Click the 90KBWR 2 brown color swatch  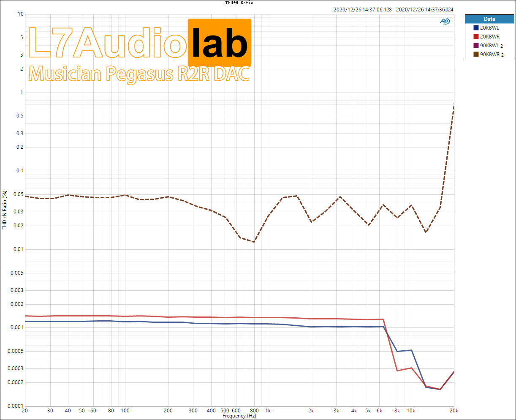476,55
